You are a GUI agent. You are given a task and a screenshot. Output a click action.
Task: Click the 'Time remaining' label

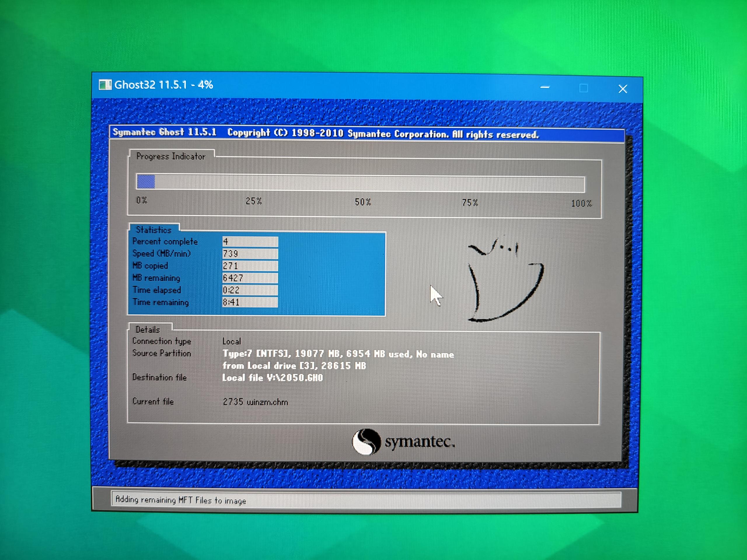click(161, 302)
